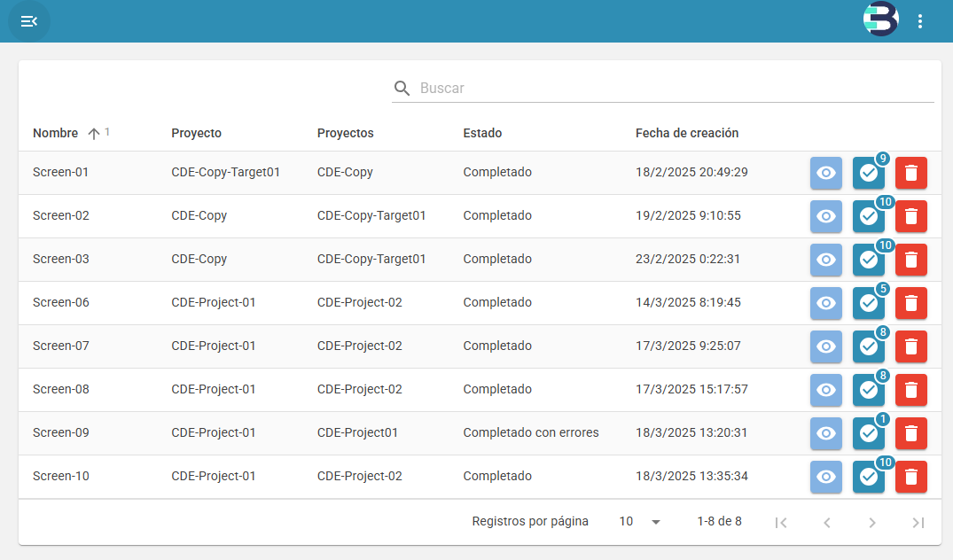Jump to the last page of records

click(918, 523)
